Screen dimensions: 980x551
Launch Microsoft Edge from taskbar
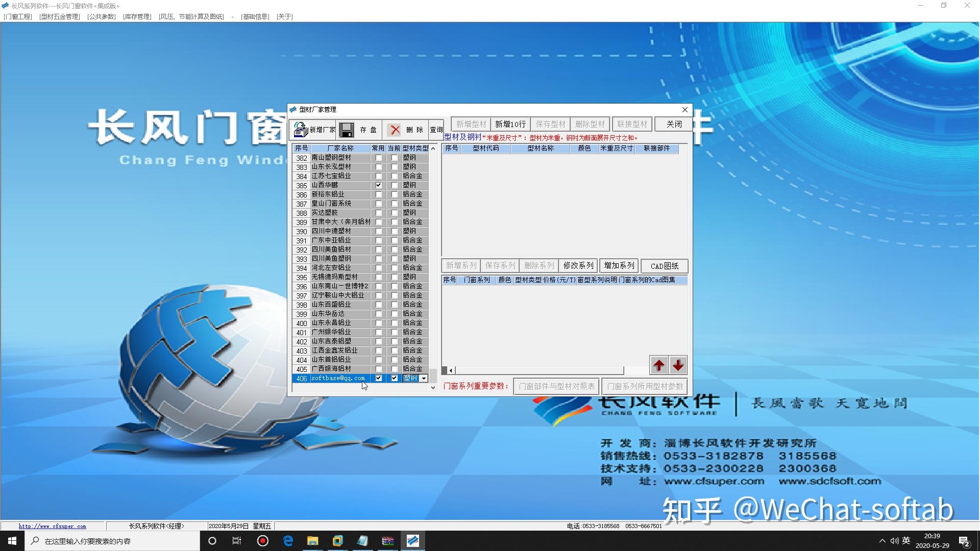pyautogui.click(x=288, y=541)
